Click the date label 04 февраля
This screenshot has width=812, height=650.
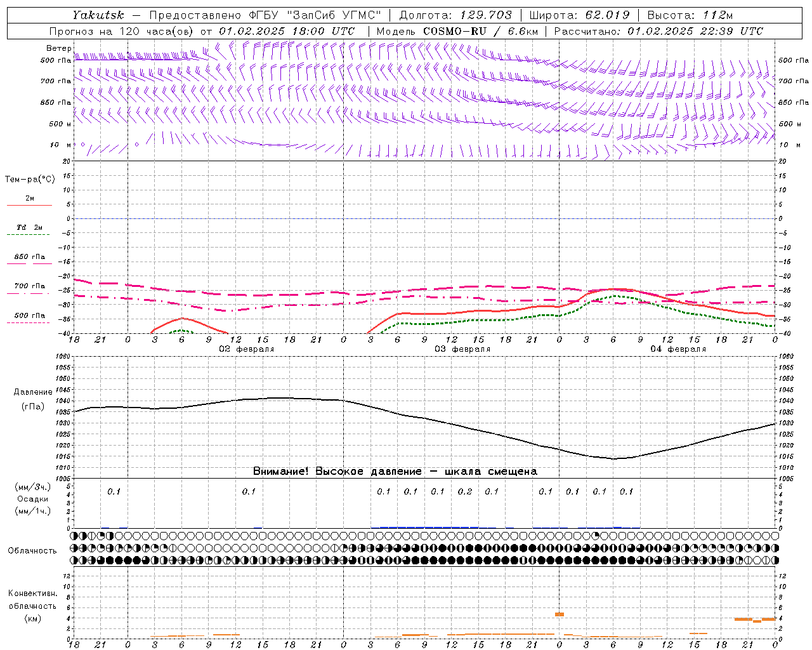click(x=678, y=349)
